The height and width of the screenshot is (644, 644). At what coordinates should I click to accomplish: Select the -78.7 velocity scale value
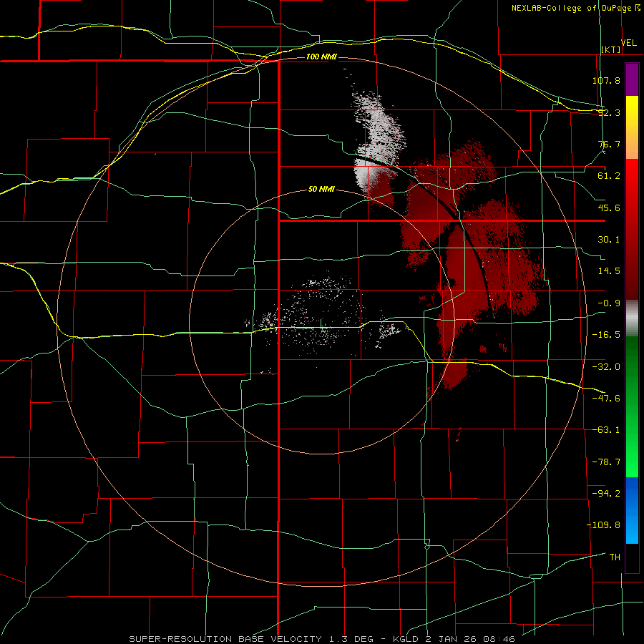coord(606,462)
